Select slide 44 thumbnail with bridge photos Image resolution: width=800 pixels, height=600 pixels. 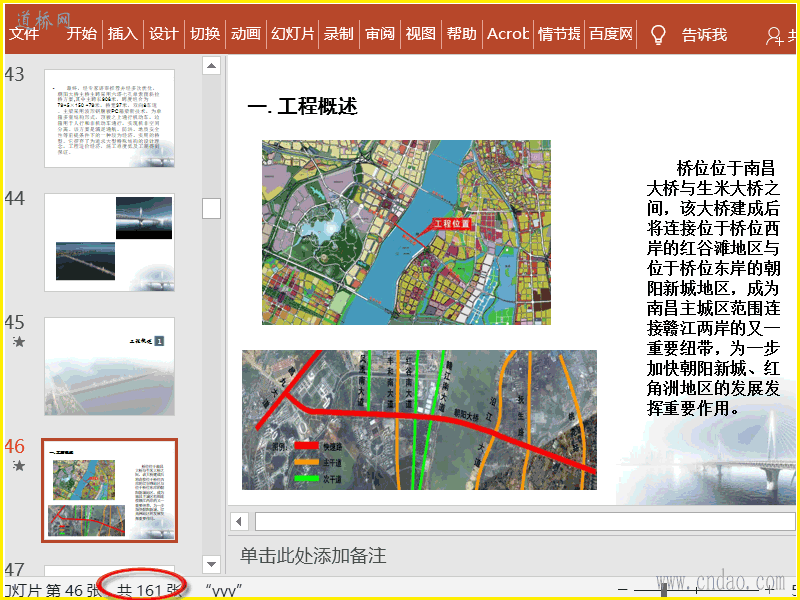pos(109,242)
